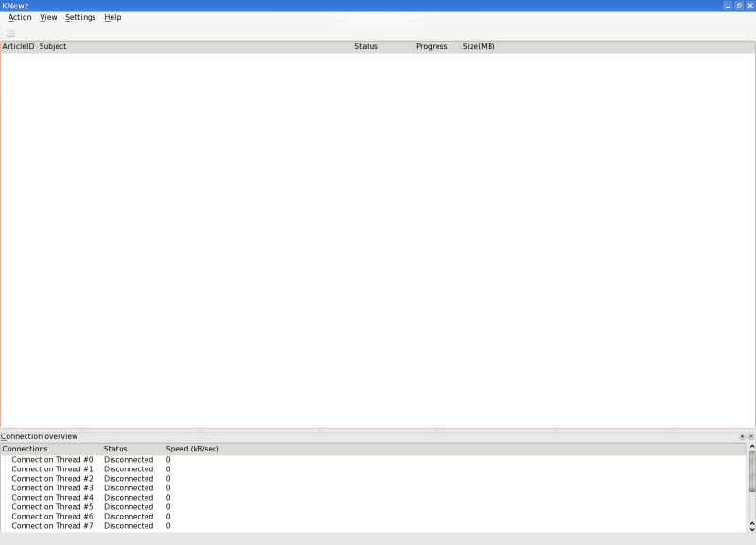Open the Help menu
This screenshot has width=756, height=545.
pyautogui.click(x=112, y=17)
